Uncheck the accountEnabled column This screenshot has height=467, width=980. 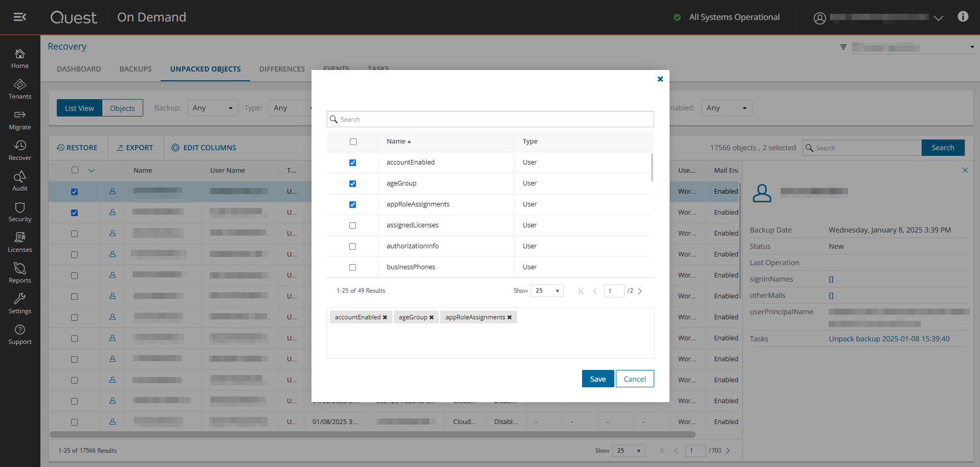pos(352,162)
